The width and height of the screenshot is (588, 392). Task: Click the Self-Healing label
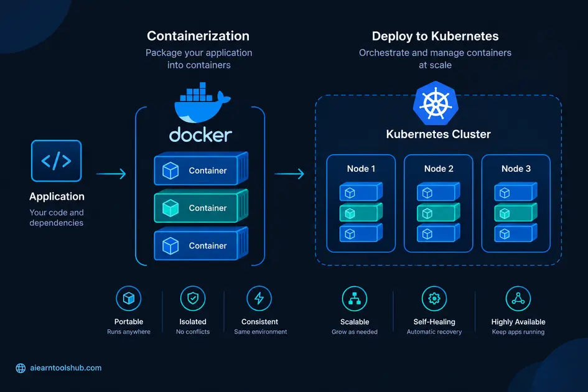click(x=434, y=322)
